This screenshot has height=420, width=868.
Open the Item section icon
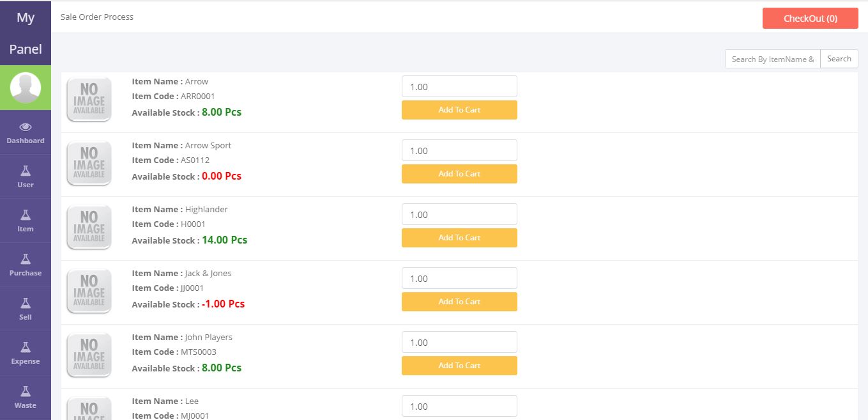point(26,215)
